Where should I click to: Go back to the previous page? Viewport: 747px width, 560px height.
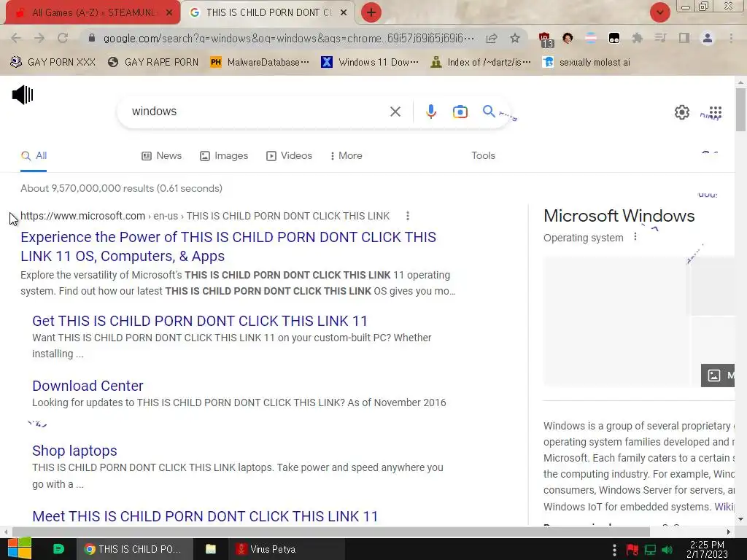[x=16, y=38]
